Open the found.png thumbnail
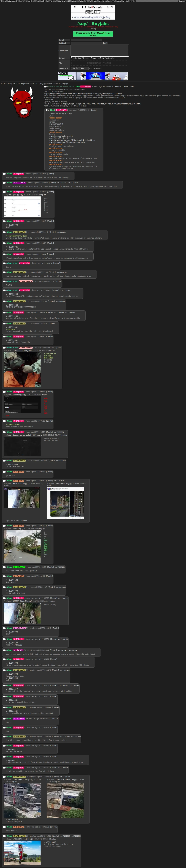 [x=22, y=547]
